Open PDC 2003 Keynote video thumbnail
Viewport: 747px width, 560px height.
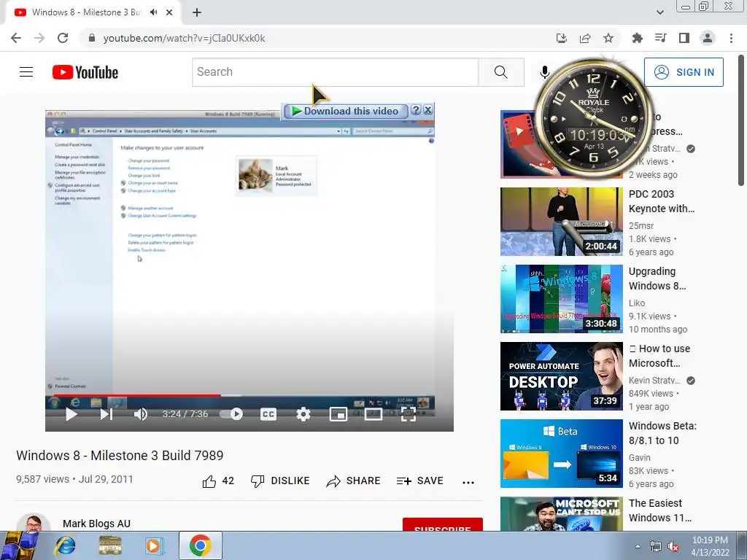(x=561, y=222)
